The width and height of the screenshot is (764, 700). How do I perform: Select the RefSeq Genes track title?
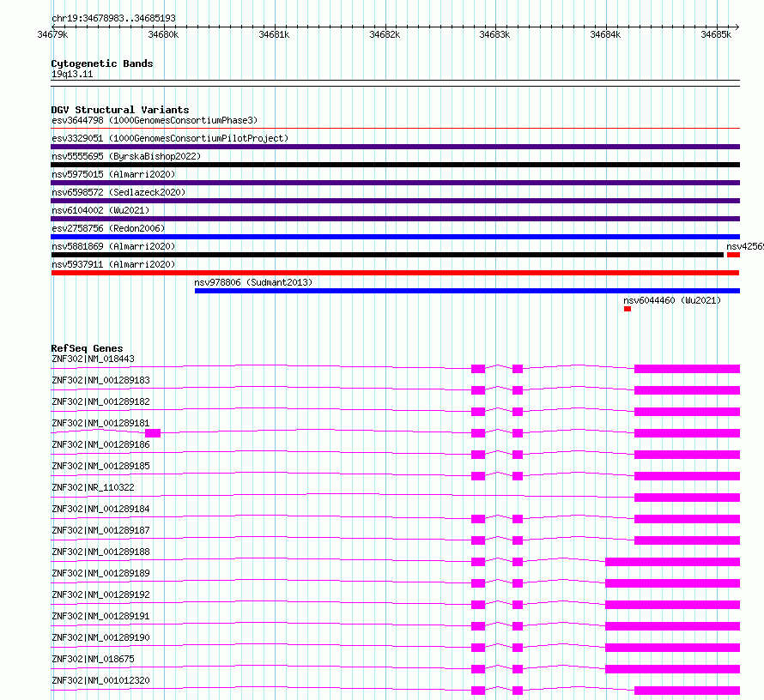(88, 348)
